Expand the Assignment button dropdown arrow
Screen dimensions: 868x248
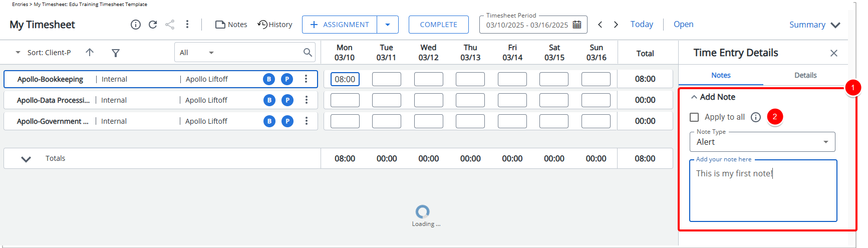[388, 25]
